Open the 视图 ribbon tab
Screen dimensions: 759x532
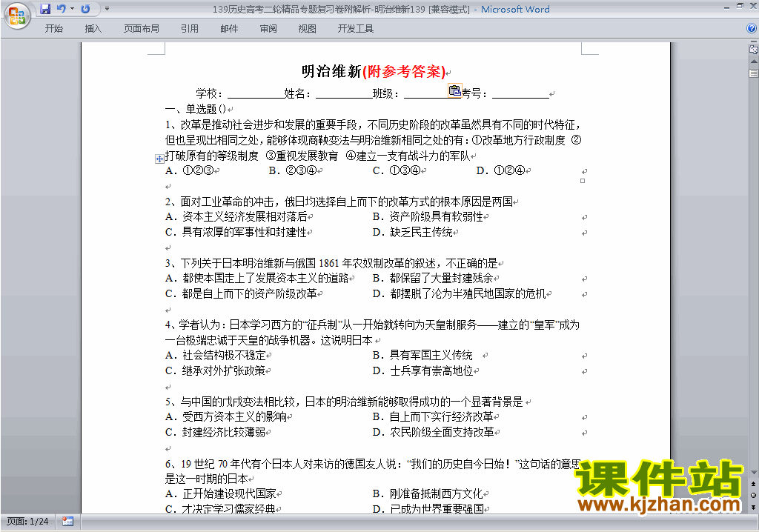coord(308,29)
